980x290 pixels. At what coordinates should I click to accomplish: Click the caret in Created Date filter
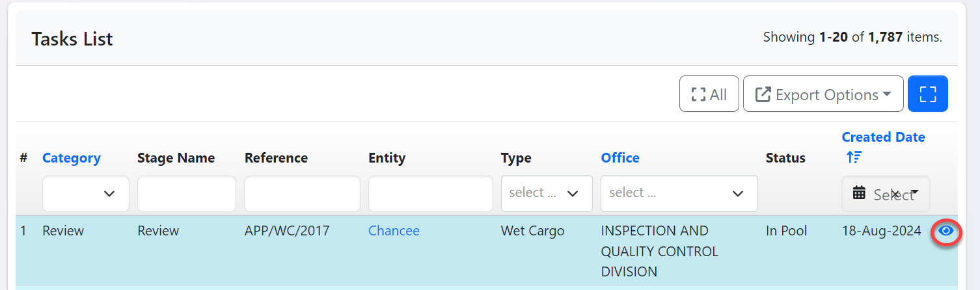click(915, 192)
